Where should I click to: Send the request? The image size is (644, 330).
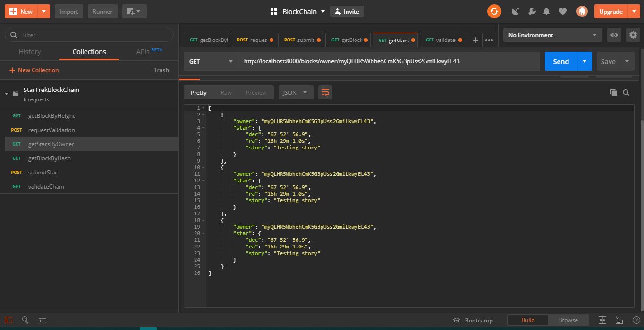pos(561,61)
